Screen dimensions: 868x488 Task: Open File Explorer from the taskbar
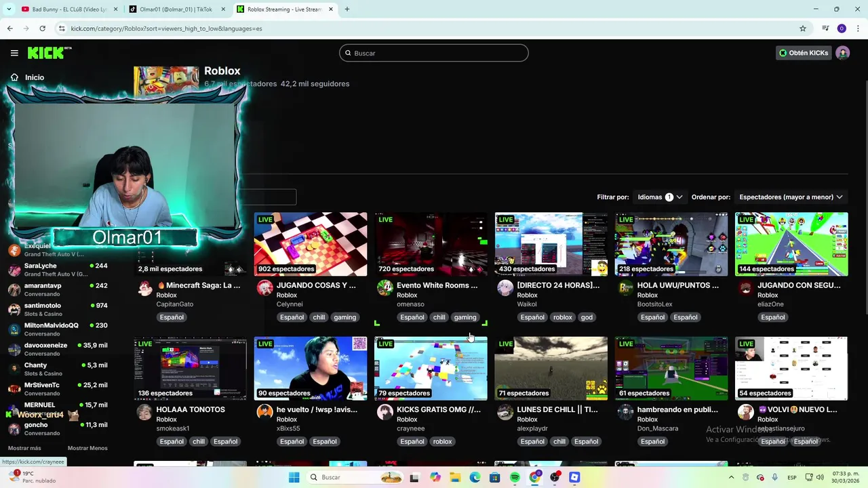click(x=455, y=477)
